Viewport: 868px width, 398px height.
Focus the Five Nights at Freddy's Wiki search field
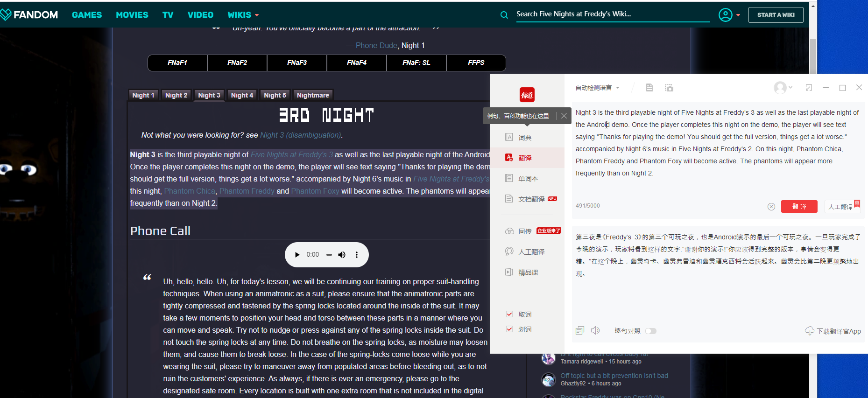click(613, 14)
